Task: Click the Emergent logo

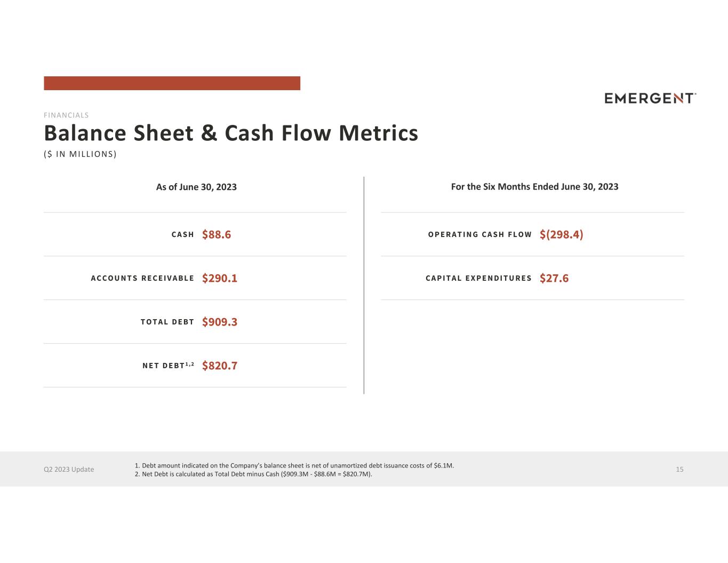Action: pyautogui.click(x=650, y=98)
